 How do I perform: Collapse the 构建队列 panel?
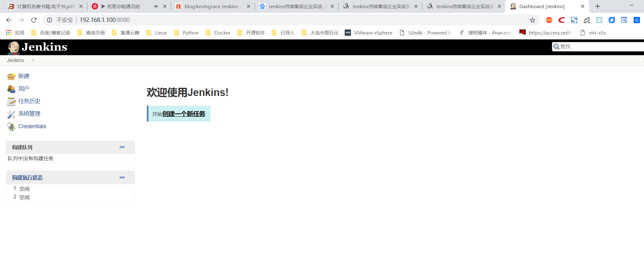122,147
